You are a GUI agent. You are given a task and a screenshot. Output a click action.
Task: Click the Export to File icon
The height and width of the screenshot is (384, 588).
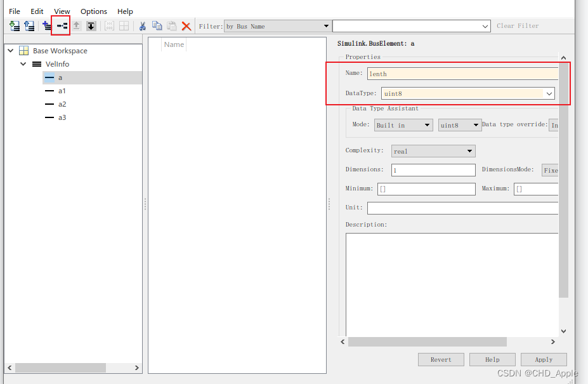click(x=29, y=25)
